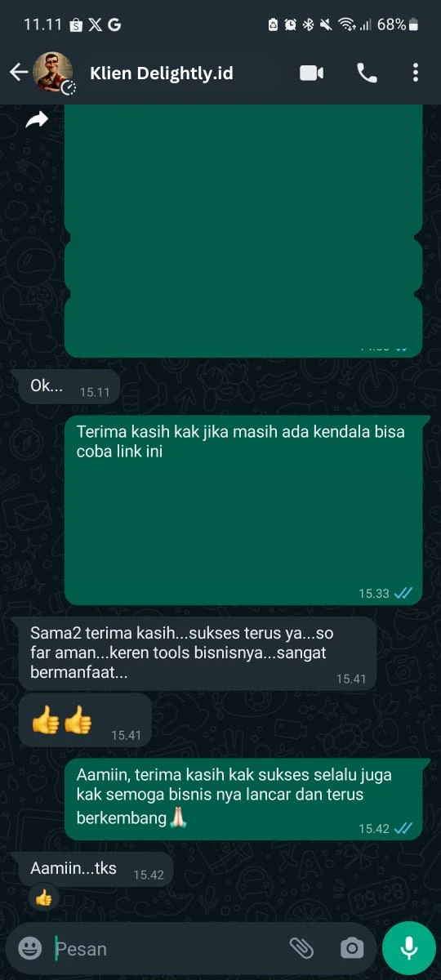Open Klien Delightly.id profile picture
Screen dimensions: 441x980
[x=53, y=73]
